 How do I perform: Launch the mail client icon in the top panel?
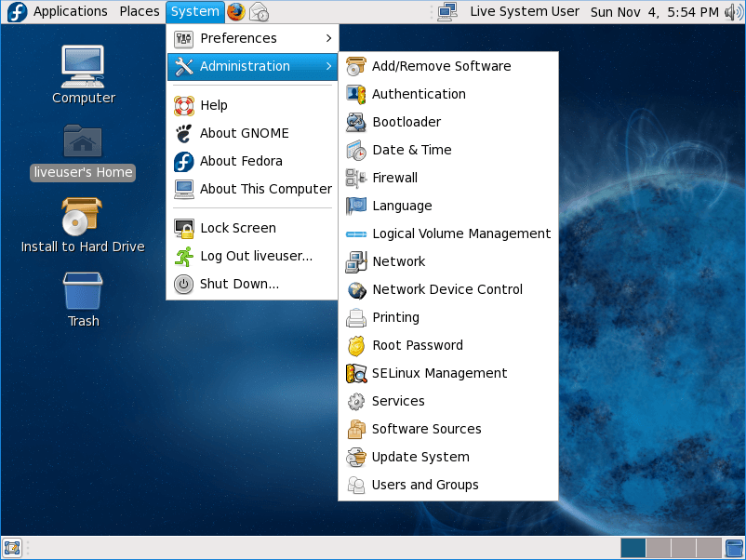click(x=260, y=12)
